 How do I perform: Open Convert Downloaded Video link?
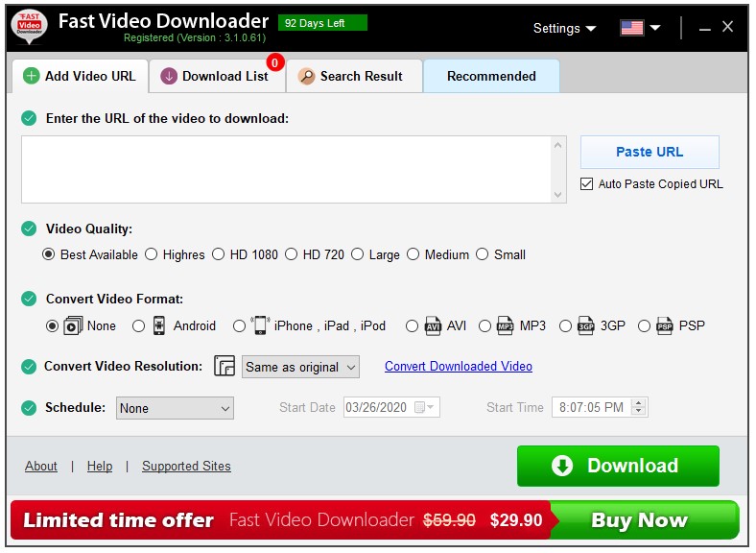click(459, 366)
